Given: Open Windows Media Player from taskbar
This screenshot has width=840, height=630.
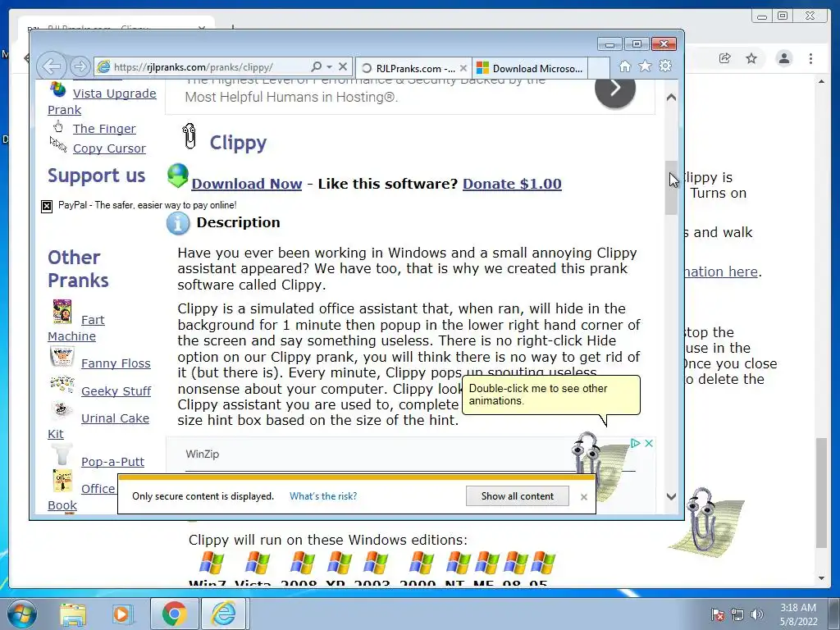Looking at the screenshot, I should coord(122,614).
